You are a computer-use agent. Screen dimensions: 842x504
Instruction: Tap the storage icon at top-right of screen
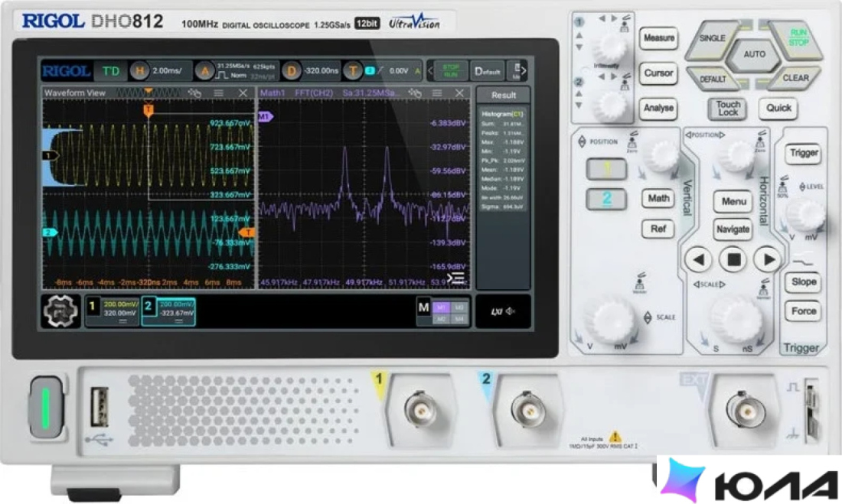(x=516, y=71)
